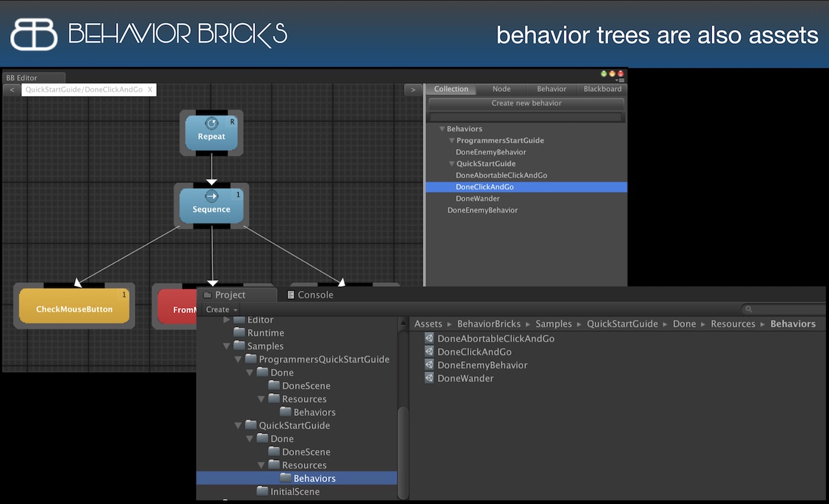Click BehaviorBricks in the breadcrumb path
This screenshot has width=829, height=504.
click(x=489, y=324)
